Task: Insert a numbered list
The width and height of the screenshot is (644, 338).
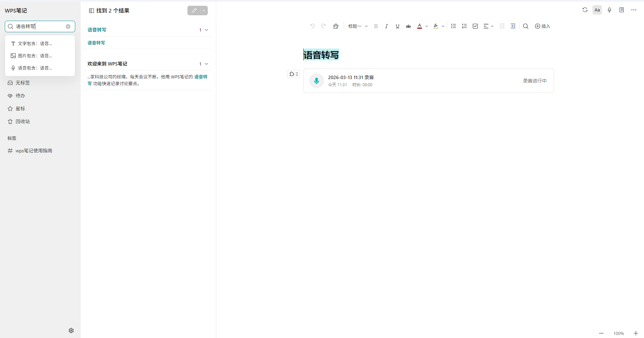Action: (x=464, y=26)
